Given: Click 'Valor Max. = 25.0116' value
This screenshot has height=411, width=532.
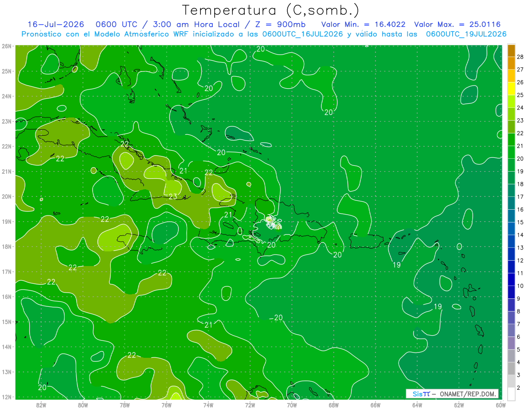Looking at the screenshot, I should (457, 25).
